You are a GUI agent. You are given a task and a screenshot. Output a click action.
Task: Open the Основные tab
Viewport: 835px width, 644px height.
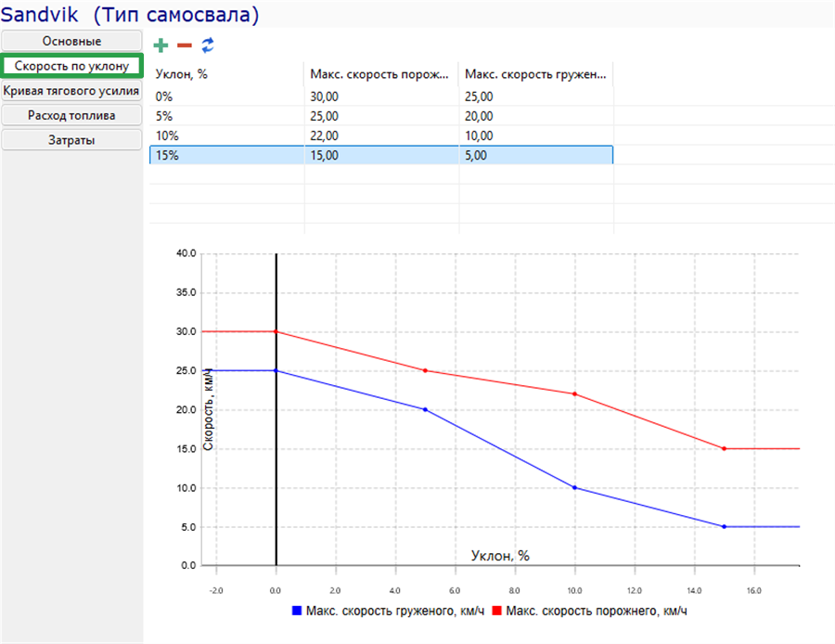(71, 41)
